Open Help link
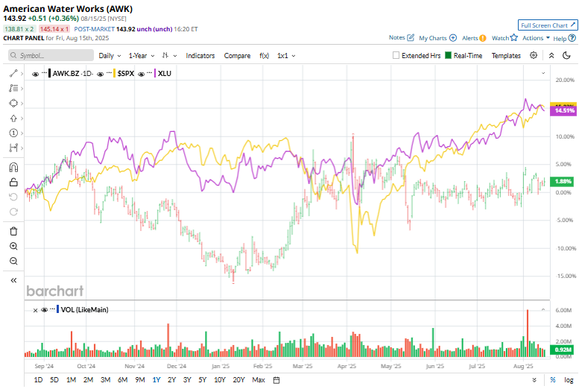 coord(564,38)
